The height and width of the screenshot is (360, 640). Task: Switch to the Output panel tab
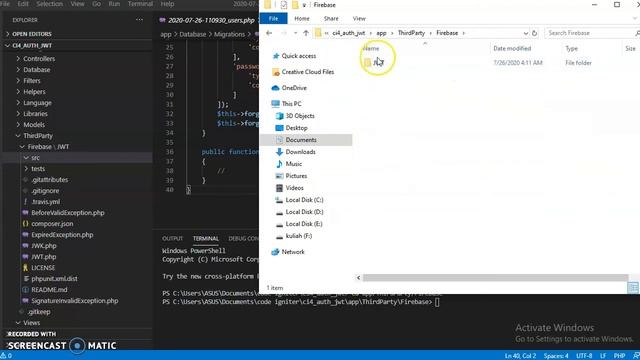172,238
